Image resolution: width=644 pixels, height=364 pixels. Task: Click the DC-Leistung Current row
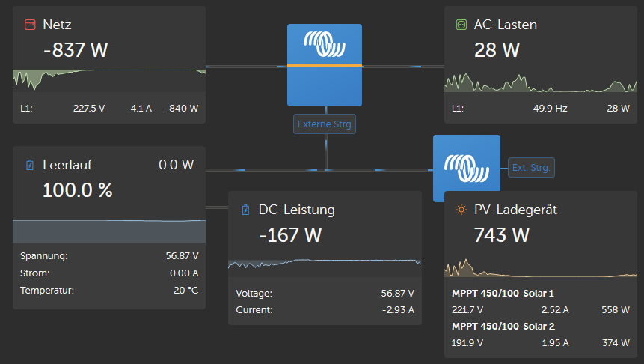point(325,309)
